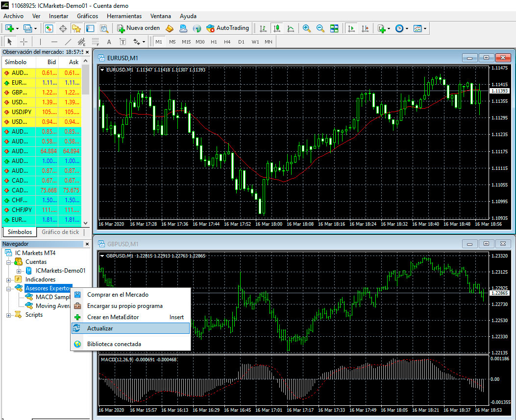Draw a horizontal line tool icon
The width and height of the screenshot is (516, 420).
(x=54, y=42)
